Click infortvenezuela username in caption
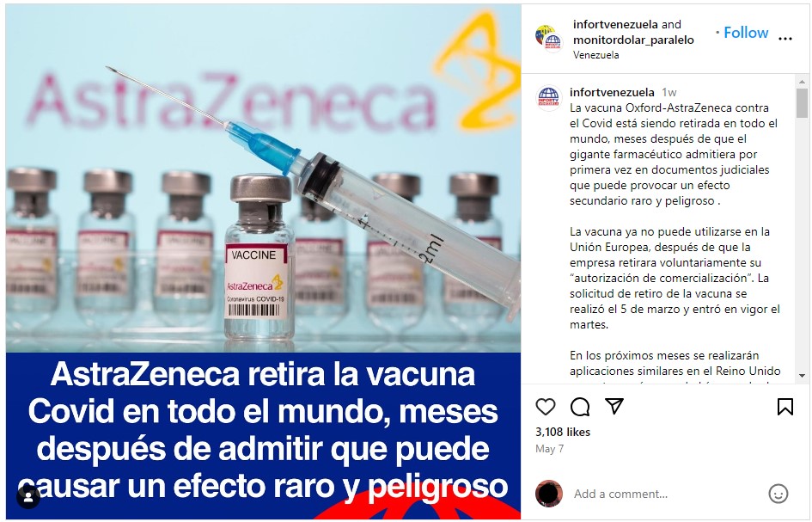Screen dimensions: 812x522 click(612, 92)
